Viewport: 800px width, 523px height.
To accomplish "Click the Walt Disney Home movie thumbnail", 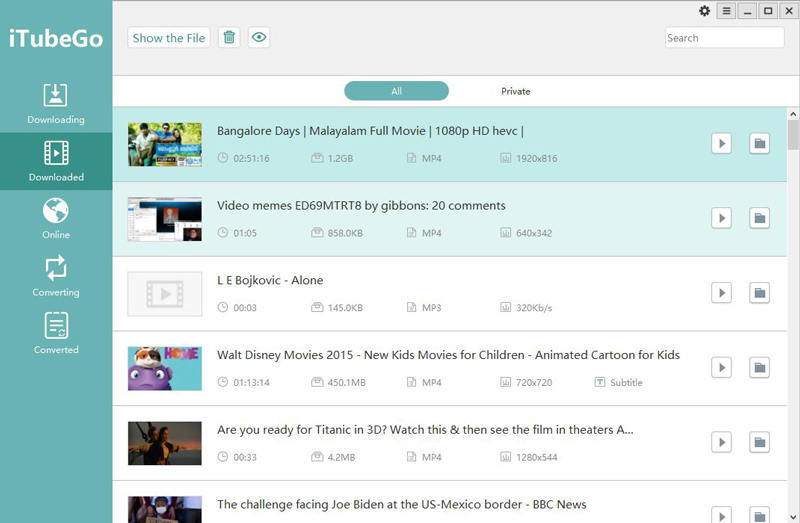I will (165, 368).
